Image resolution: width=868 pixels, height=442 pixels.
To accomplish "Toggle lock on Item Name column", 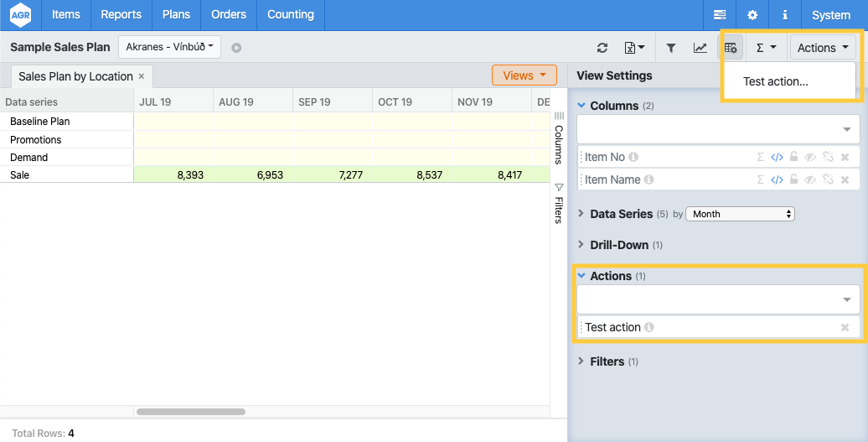I will tap(793, 179).
